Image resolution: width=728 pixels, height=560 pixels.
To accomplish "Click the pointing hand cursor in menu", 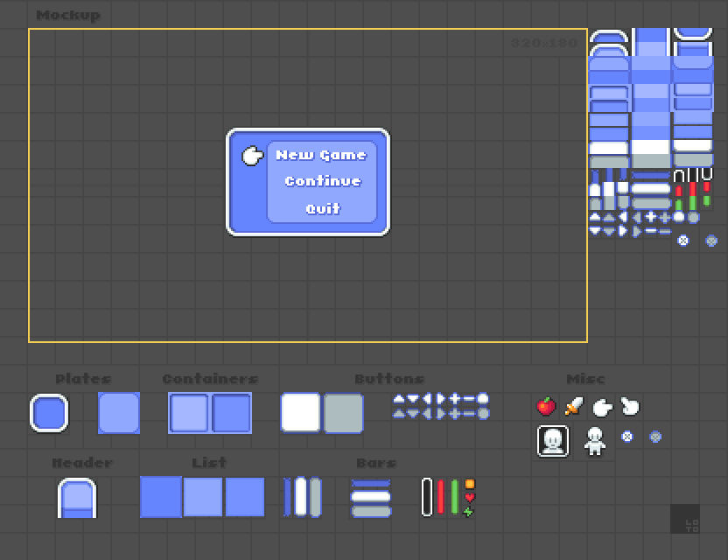I will tap(253, 156).
